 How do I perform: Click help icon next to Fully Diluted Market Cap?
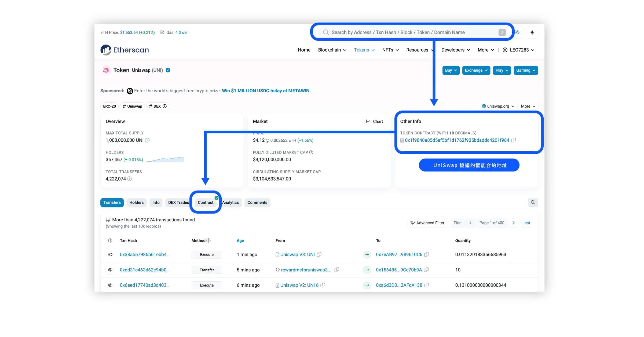click(311, 152)
